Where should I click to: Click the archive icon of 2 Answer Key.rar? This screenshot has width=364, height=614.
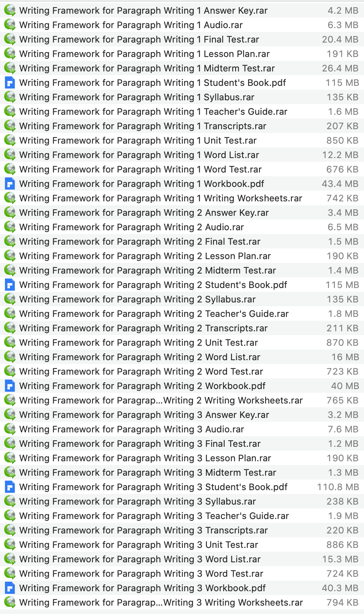(10, 212)
